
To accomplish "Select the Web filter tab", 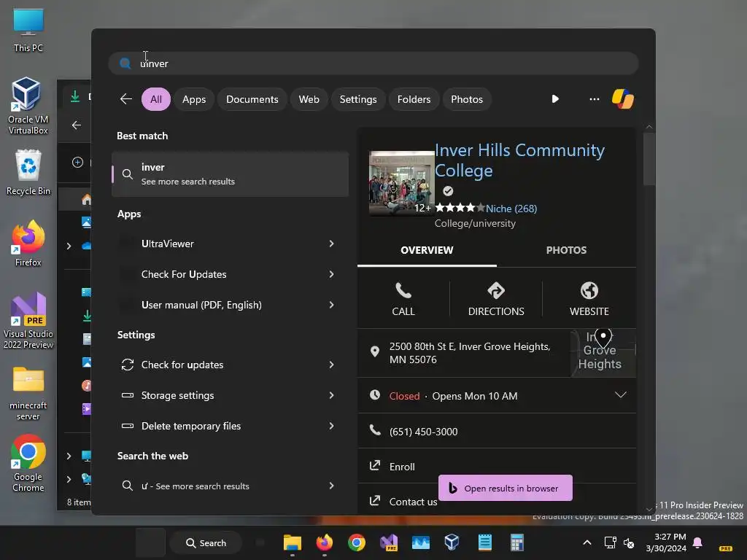I will (309, 99).
